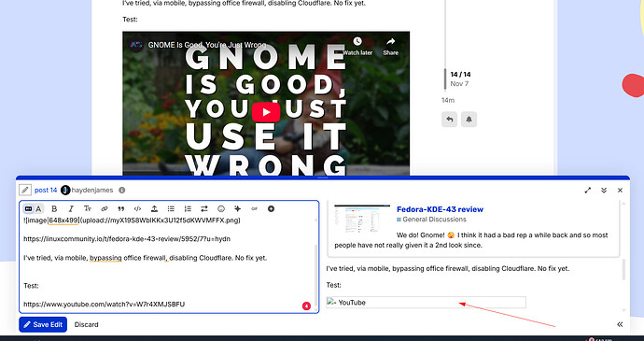Apply italic formatting in composer
The image size is (644, 341).
pyautogui.click(x=71, y=209)
